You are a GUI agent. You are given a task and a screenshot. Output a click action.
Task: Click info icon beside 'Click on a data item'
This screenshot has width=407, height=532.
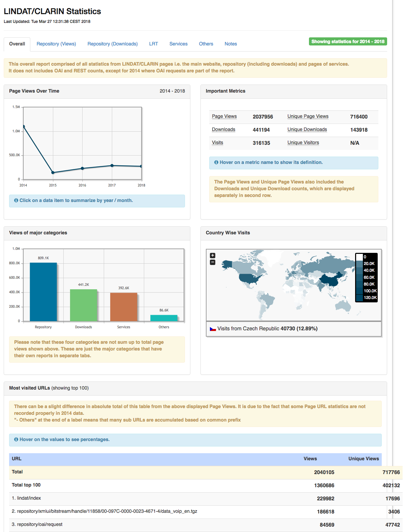click(x=16, y=200)
